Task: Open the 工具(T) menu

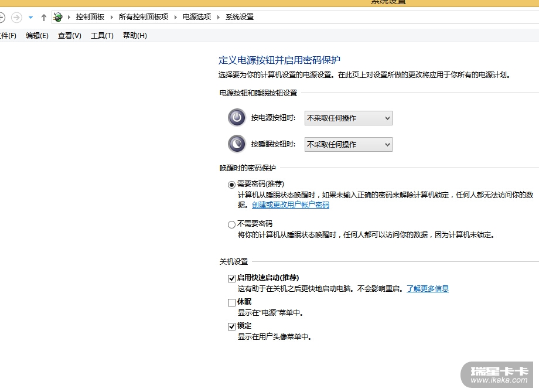Action: pos(102,35)
